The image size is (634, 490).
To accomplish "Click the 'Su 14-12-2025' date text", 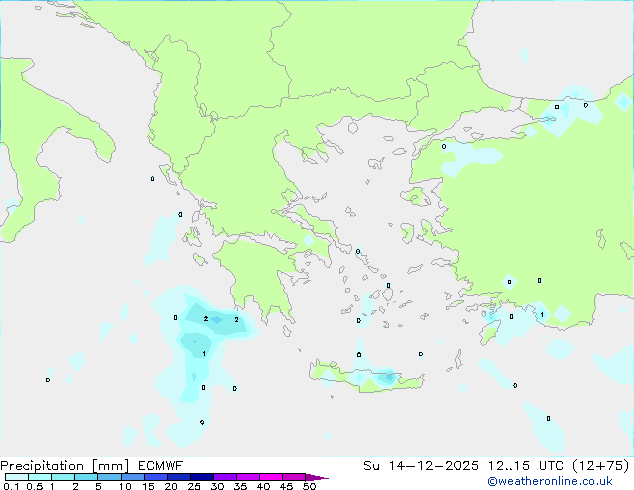I will 421,466.
